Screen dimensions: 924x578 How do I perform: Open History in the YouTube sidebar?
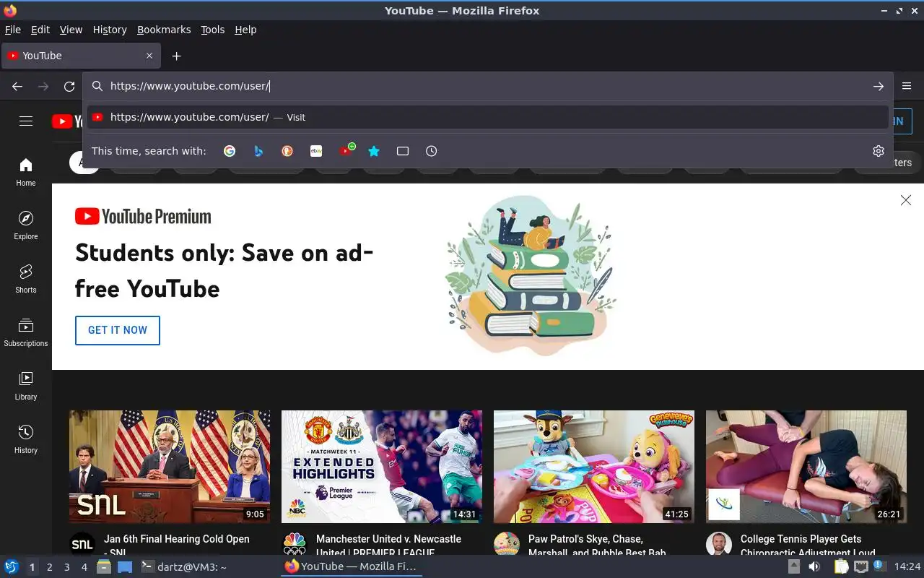[26, 439]
